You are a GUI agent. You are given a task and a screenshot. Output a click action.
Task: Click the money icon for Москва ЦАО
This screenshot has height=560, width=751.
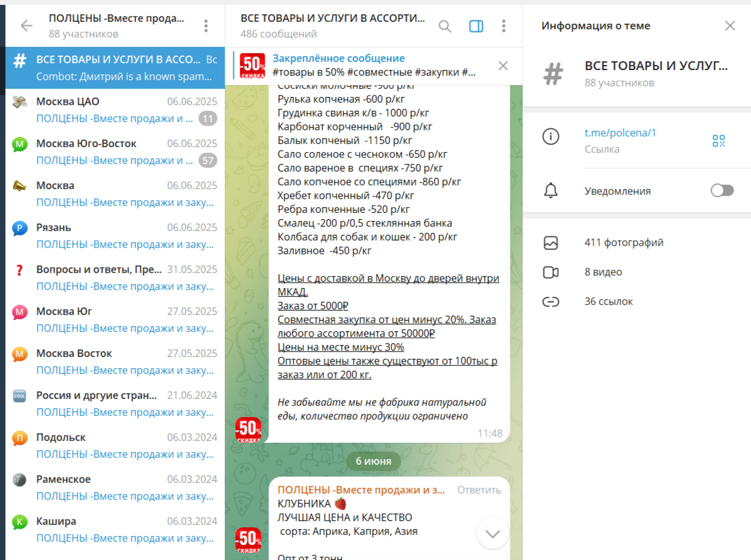click(x=19, y=101)
